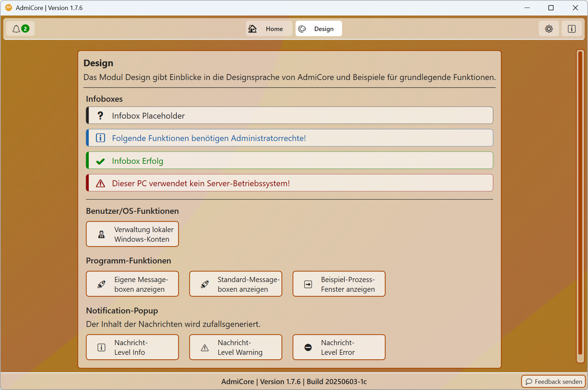Trigger Nachricht-Level Warning notification
588x390 pixels.
236,347
